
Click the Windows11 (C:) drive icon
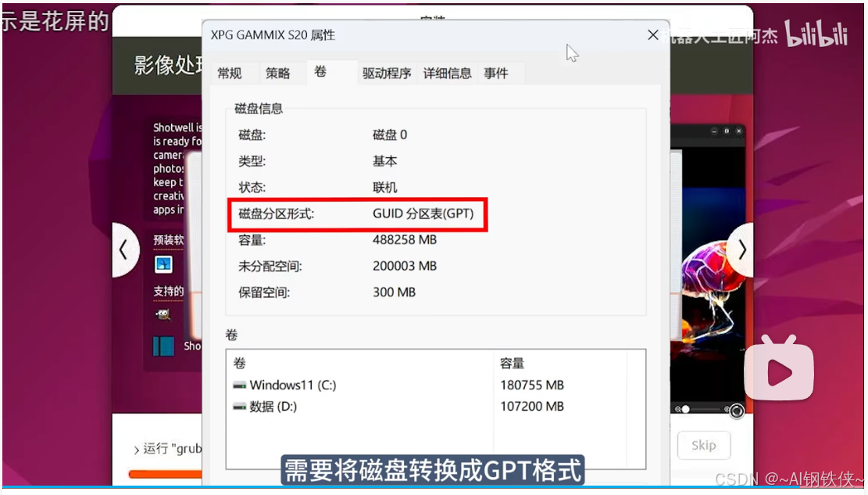point(239,386)
